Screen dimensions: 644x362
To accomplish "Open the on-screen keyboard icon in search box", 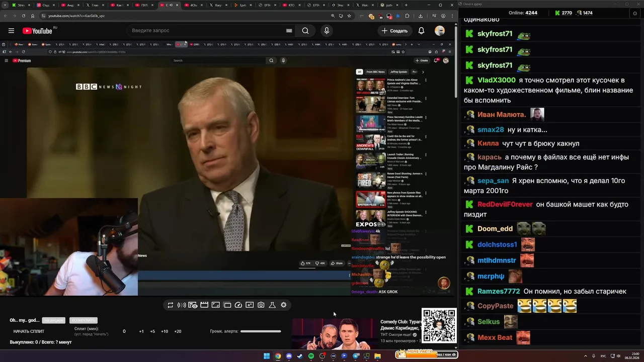I will click(289, 31).
